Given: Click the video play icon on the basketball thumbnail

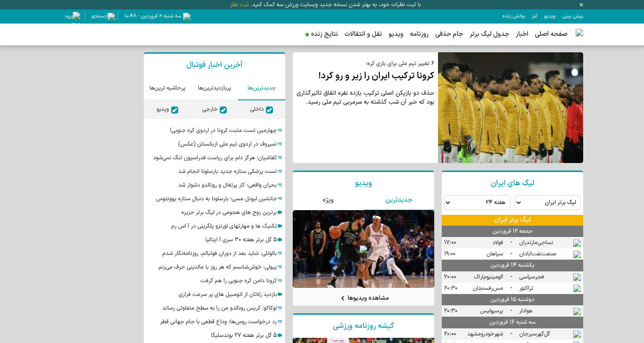Looking at the screenshot, I should pyautogui.click(x=363, y=249).
